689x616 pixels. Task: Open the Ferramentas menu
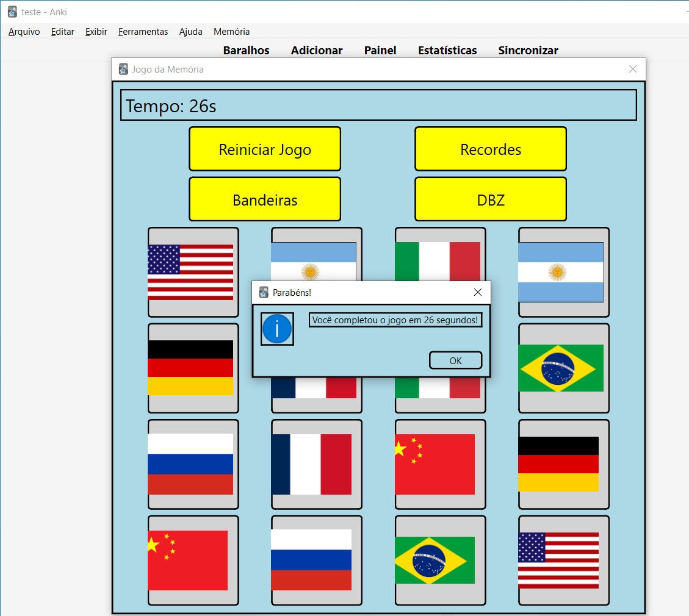(x=143, y=32)
